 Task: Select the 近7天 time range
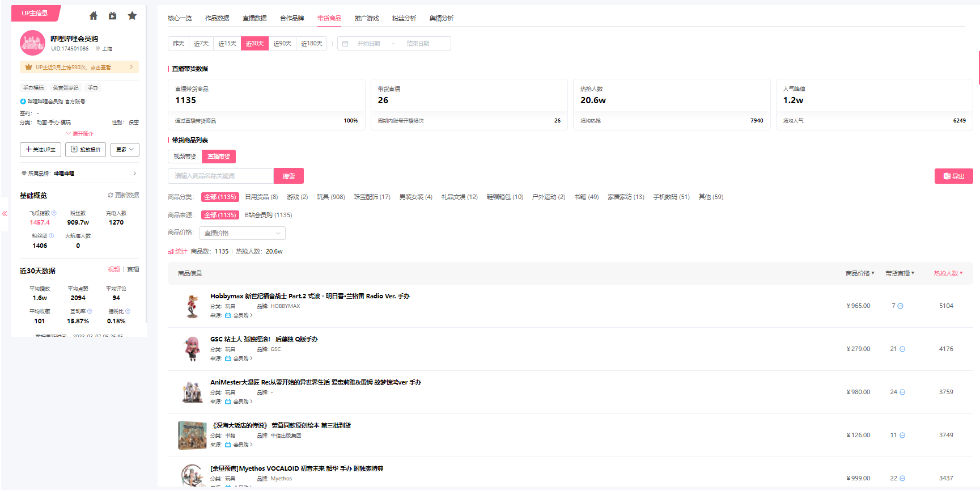click(x=201, y=44)
